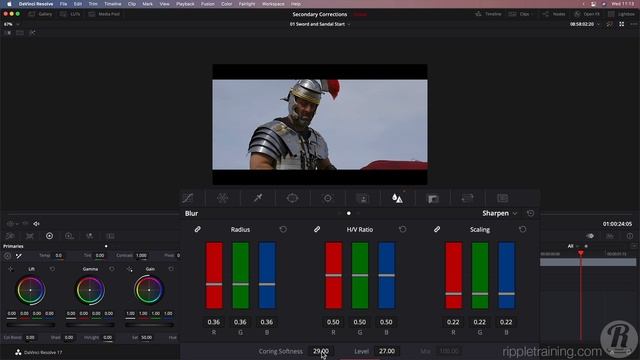Reset all Blur palette settings

click(530, 213)
